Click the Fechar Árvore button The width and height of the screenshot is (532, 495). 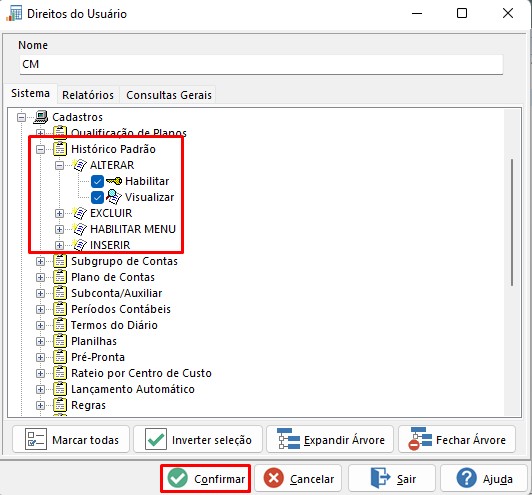pyautogui.click(x=457, y=439)
